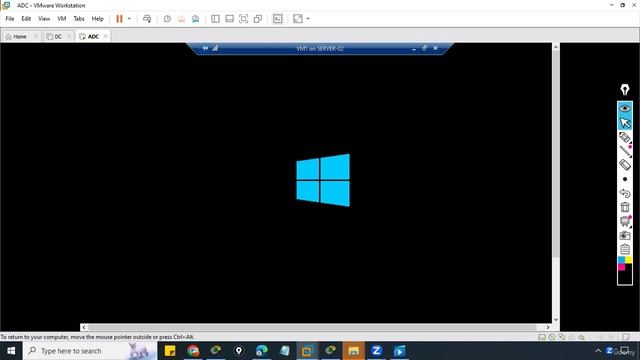Open Microsoft Edge from the taskbar
This screenshot has width=640, height=360.
(x=262, y=351)
